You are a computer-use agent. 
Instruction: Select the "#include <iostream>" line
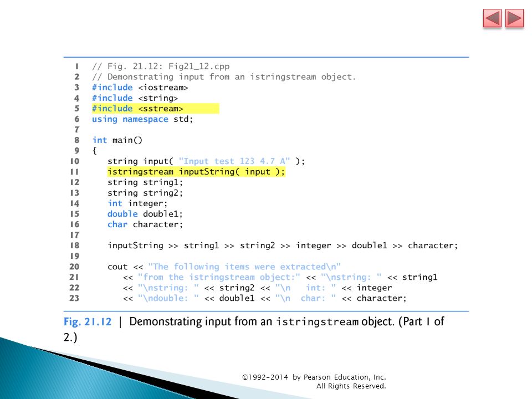pos(140,88)
